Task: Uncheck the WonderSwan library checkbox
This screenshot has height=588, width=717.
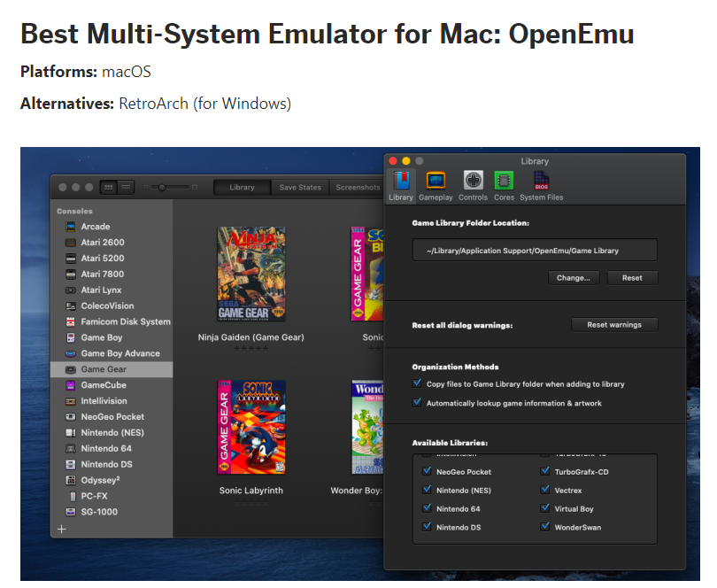Action: point(545,527)
